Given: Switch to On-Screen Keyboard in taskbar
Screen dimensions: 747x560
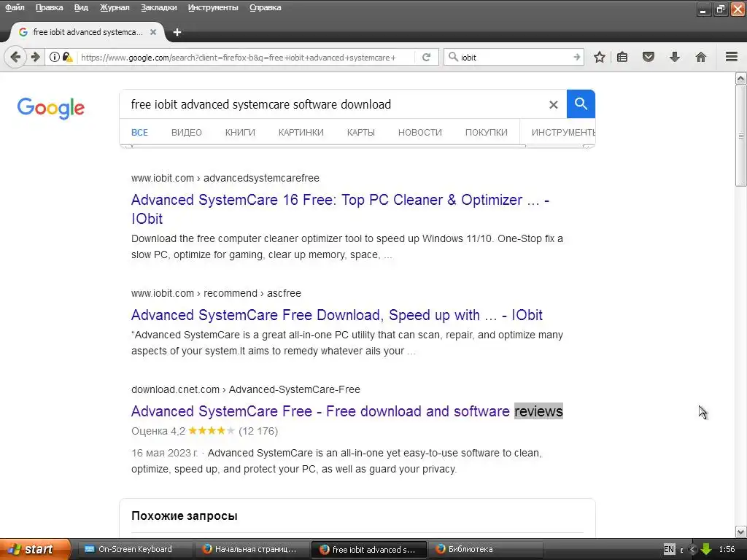Looking at the screenshot, I should tap(135, 549).
